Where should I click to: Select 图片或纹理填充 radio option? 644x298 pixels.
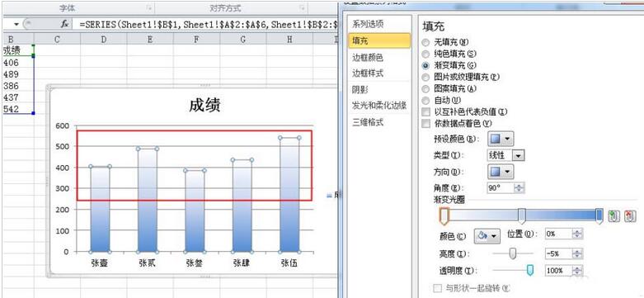(425, 77)
